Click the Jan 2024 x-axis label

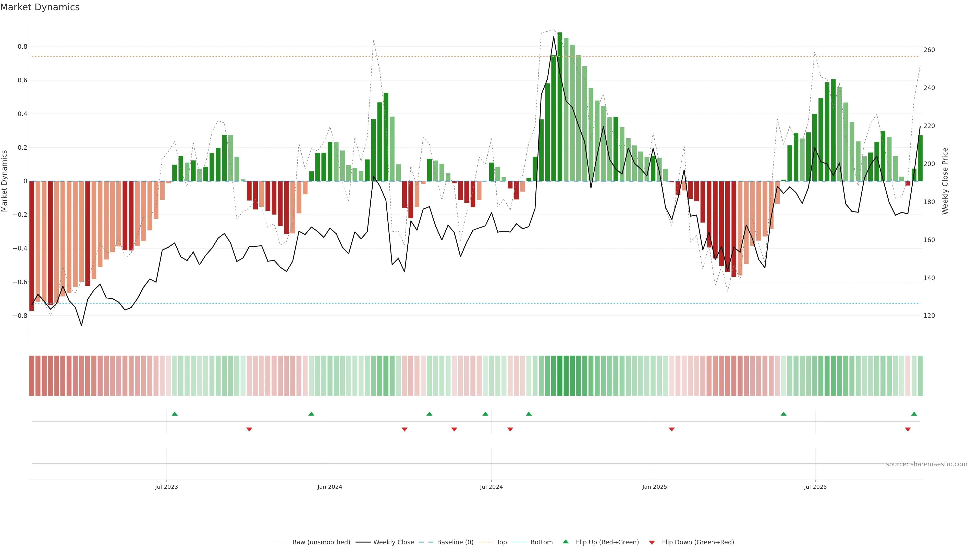pyautogui.click(x=330, y=487)
